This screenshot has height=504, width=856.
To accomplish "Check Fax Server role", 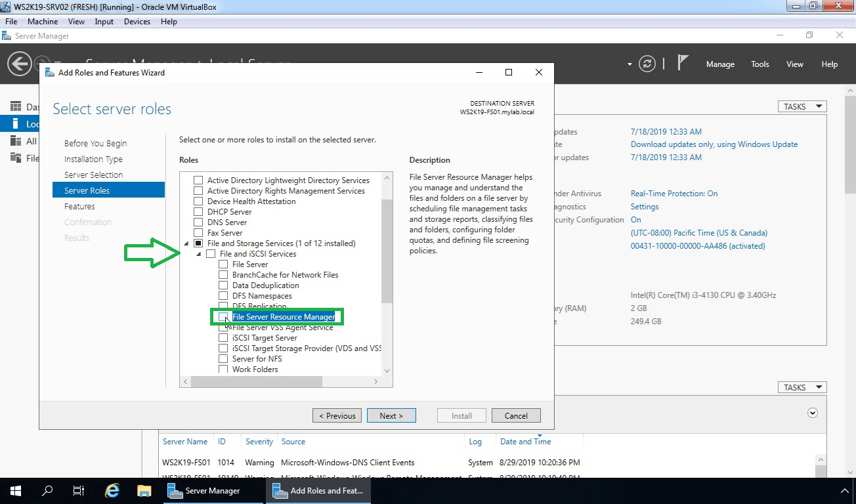I will pos(198,233).
